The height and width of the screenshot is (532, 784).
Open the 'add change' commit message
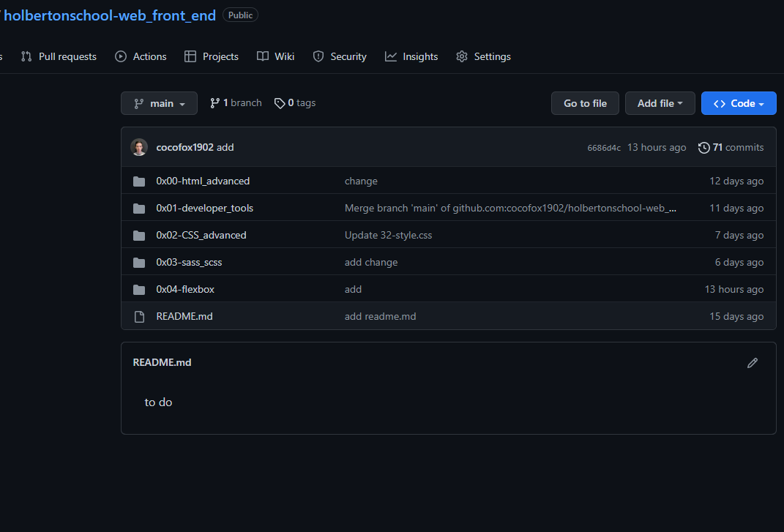371,262
